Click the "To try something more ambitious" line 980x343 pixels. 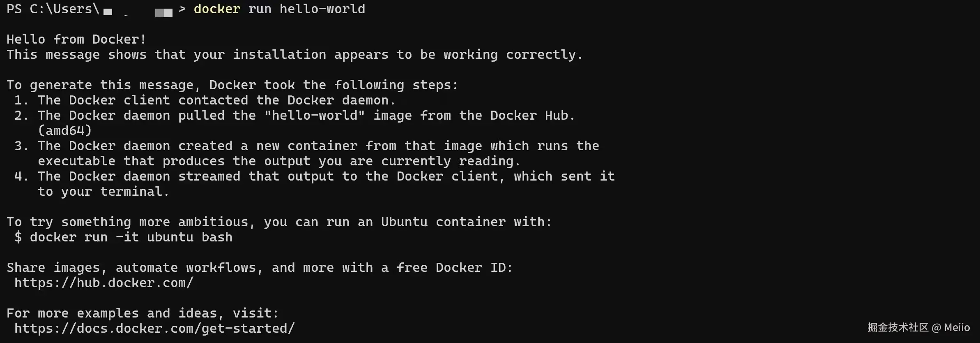tap(279, 222)
